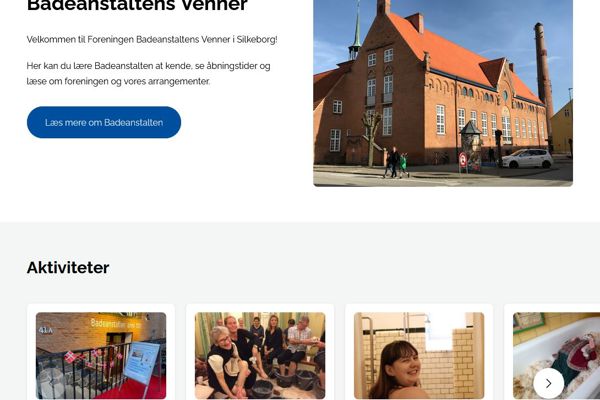Click the tall brick chimney in photo
Image resolution: width=600 pixels, height=400 pixels.
544,85
